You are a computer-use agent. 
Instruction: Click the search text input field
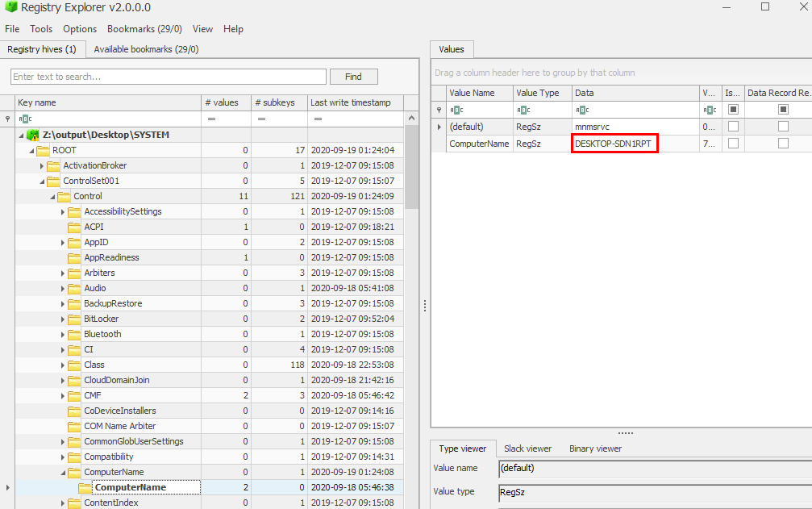[168, 77]
